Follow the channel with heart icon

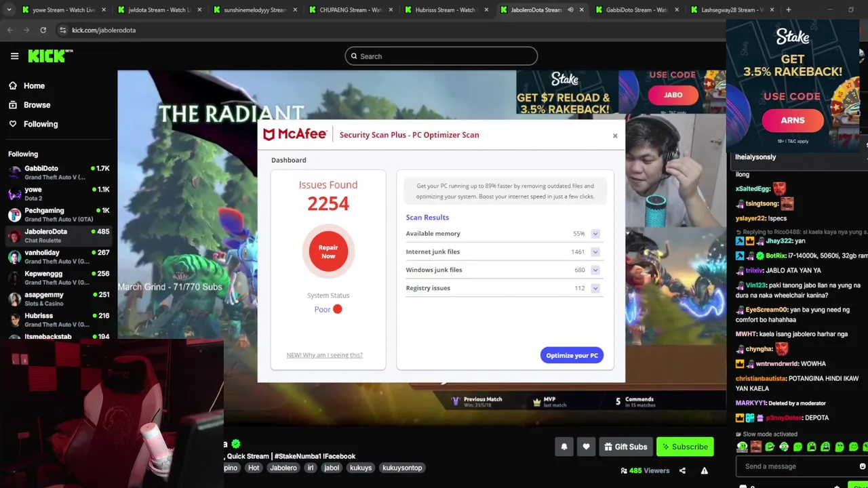point(586,447)
